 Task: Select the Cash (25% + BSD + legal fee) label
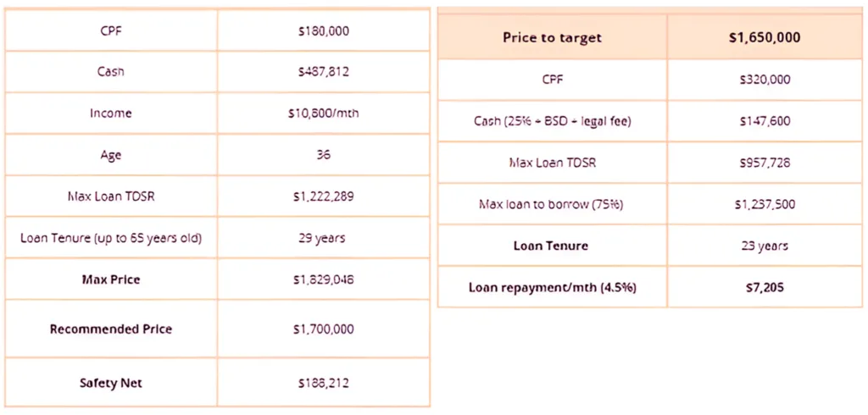pyautogui.click(x=552, y=121)
